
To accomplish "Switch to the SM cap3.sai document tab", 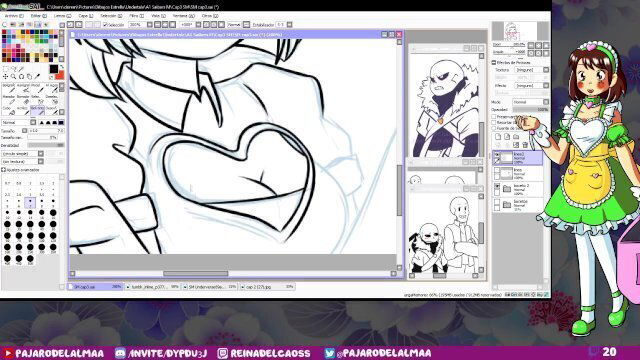I will coord(95,287).
